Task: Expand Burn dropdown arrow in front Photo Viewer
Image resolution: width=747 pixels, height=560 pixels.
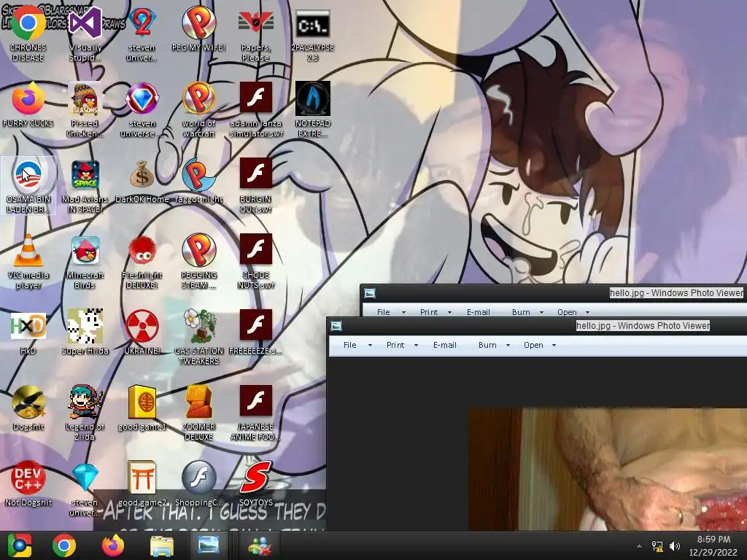Action: click(508, 345)
